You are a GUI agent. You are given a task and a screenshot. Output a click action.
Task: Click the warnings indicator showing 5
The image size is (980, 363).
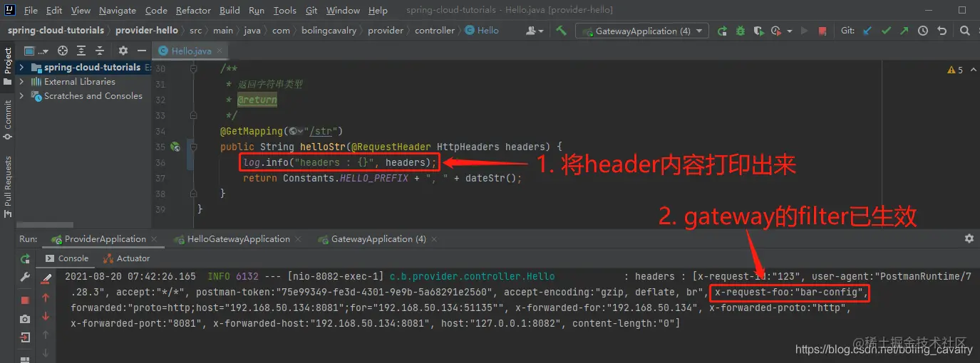(955, 70)
